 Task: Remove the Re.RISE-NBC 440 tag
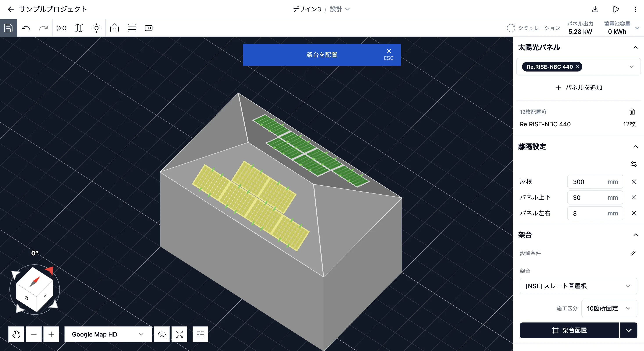pyautogui.click(x=577, y=67)
